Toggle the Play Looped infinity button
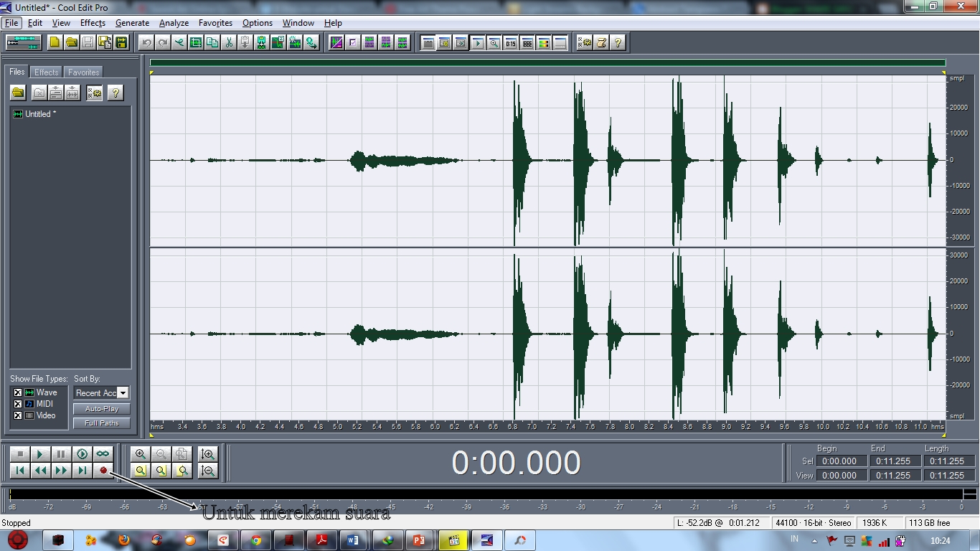 click(103, 454)
